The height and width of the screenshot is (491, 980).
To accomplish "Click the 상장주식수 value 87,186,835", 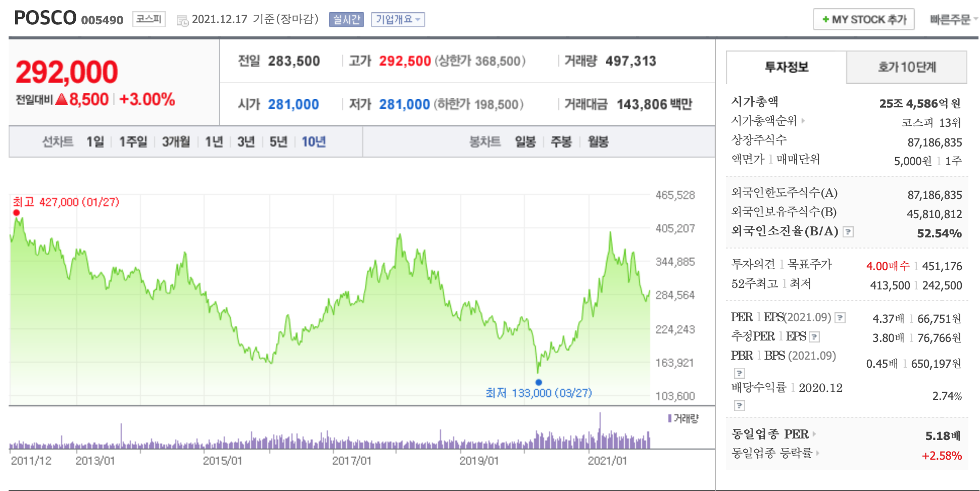I will [x=935, y=142].
